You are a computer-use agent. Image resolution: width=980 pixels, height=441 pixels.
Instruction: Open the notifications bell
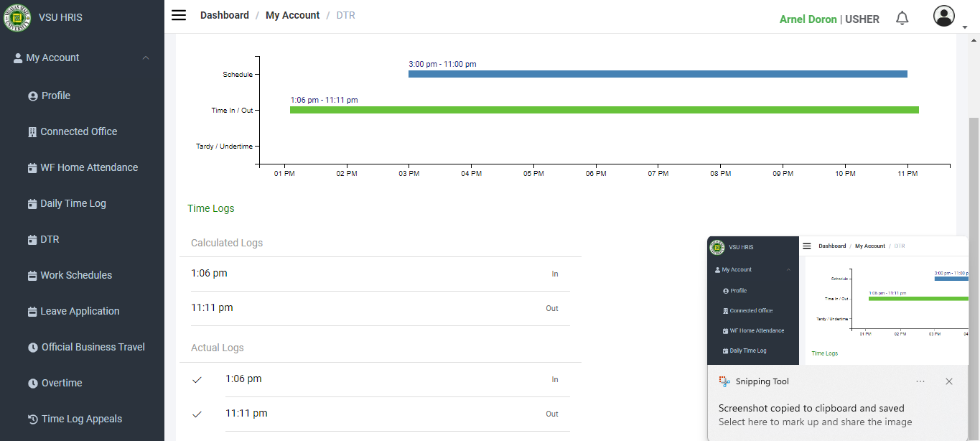pyautogui.click(x=902, y=19)
